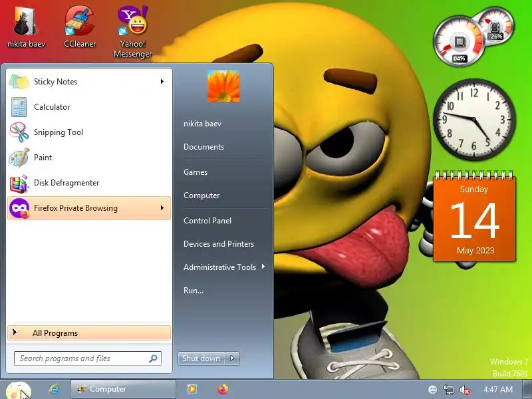Launch the Firefox Private Browsing mask icon
The width and height of the screenshot is (532, 399).
(19, 208)
